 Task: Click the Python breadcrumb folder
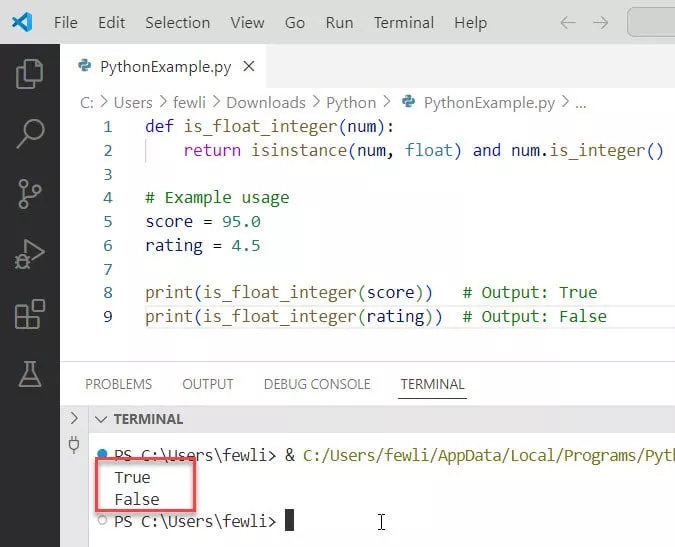click(351, 102)
